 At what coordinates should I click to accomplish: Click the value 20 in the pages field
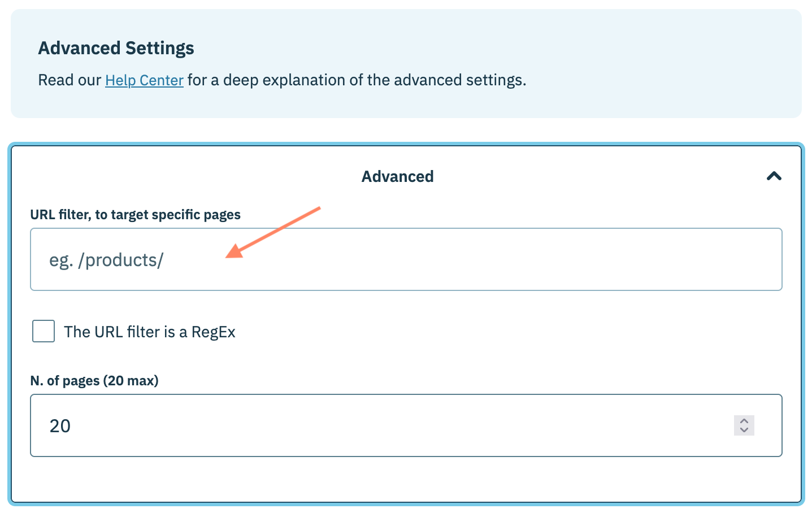click(x=60, y=425)
